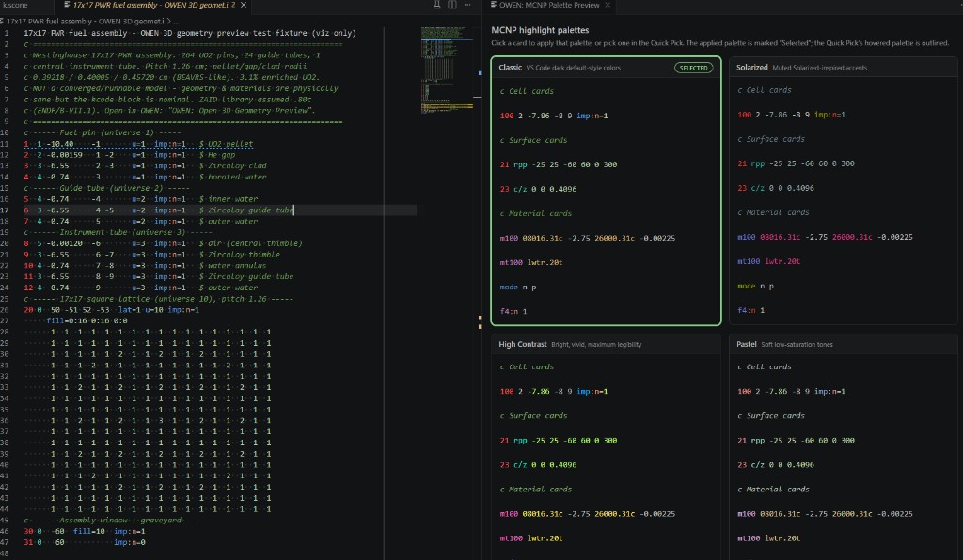
Task: Apply the Pastel palette card
Action: pyautogui.click(x=844, y=446)
